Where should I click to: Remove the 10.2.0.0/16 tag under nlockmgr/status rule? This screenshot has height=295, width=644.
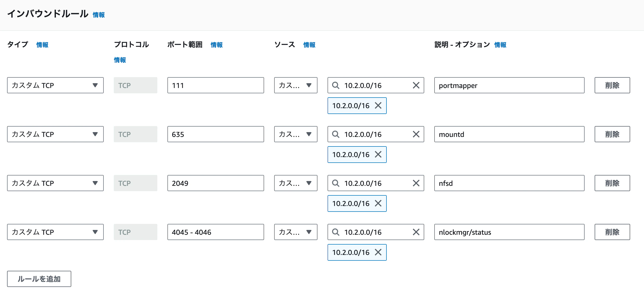378,252
